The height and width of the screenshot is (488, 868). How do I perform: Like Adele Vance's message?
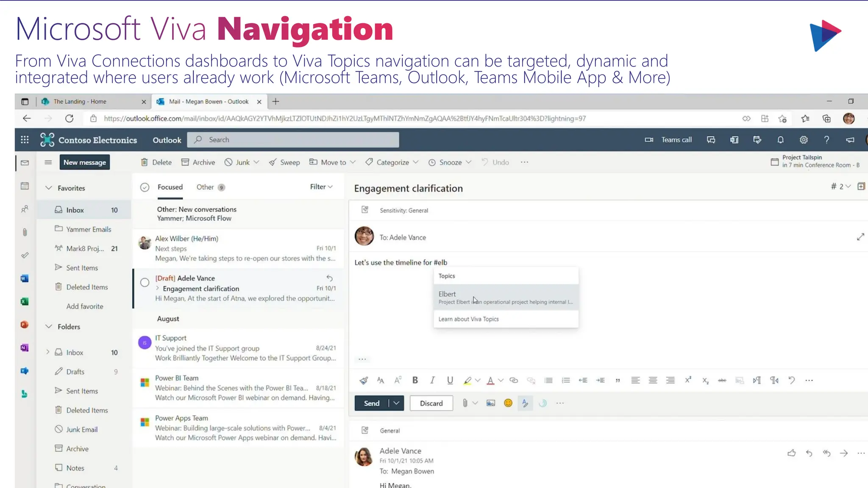(791, 453)
